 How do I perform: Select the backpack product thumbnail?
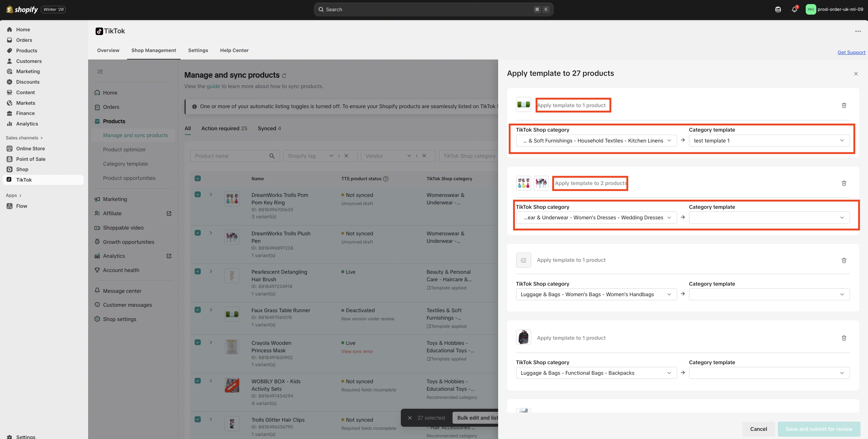tap(523, 337)
